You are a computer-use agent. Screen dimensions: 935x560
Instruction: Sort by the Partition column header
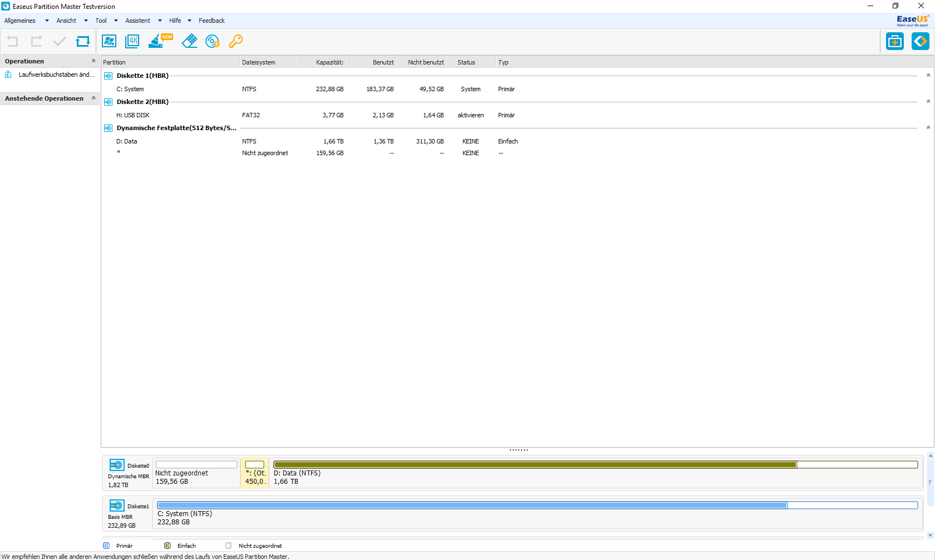[x=170, y=62]
